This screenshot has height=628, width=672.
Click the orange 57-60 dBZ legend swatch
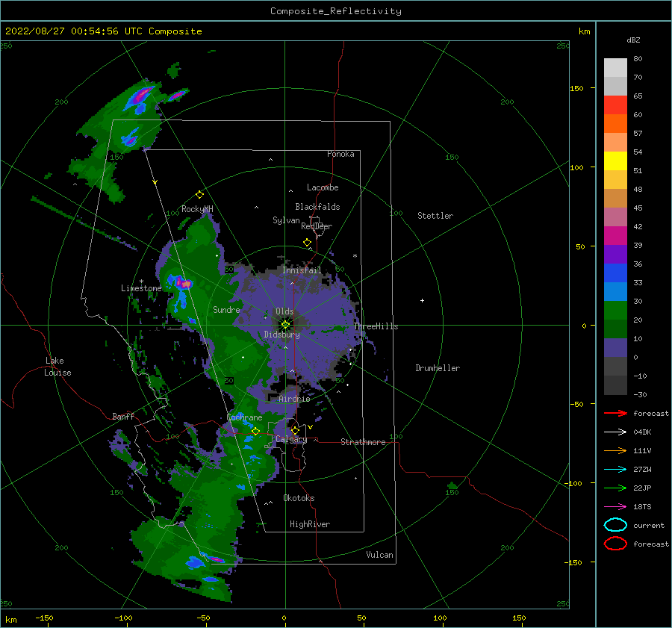615,124
